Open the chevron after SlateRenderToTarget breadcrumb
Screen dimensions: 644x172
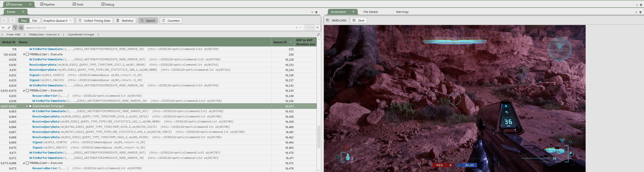pyautogui.click(x=98, y=34)
